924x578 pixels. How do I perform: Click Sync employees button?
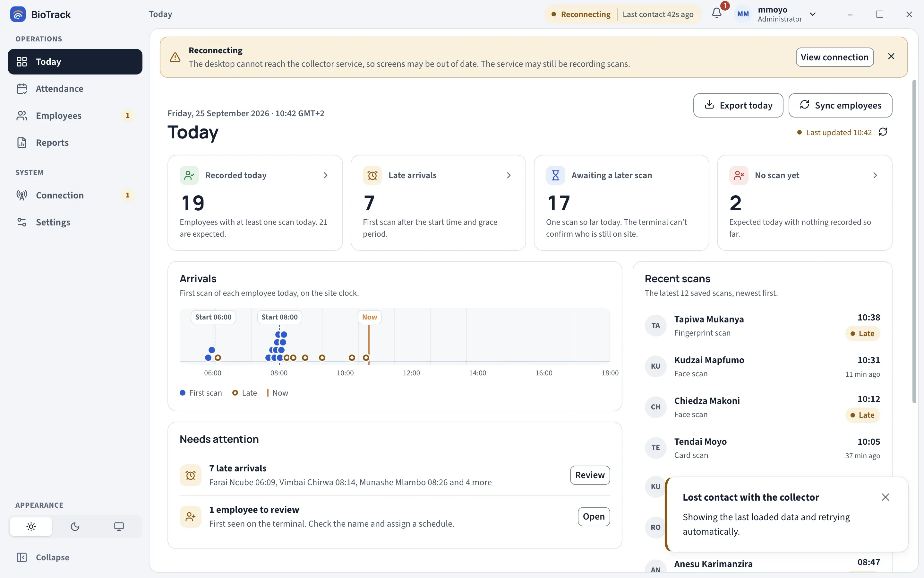840,105
